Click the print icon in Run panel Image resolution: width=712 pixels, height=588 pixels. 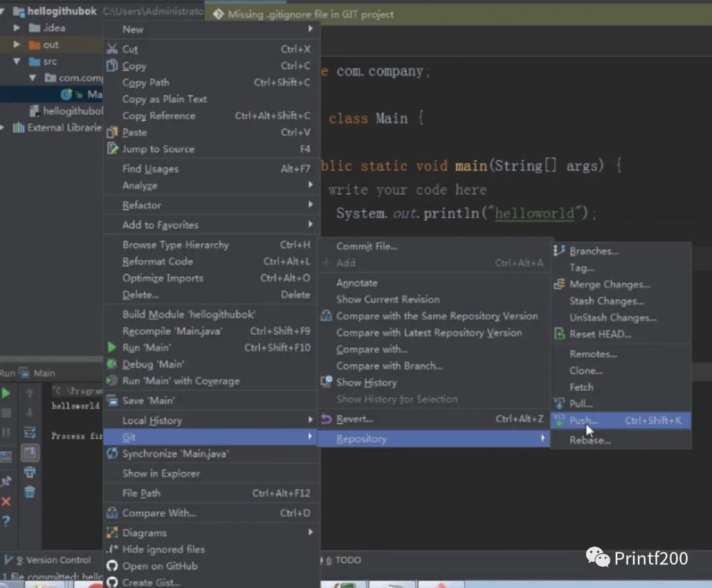tap(30, 472)
